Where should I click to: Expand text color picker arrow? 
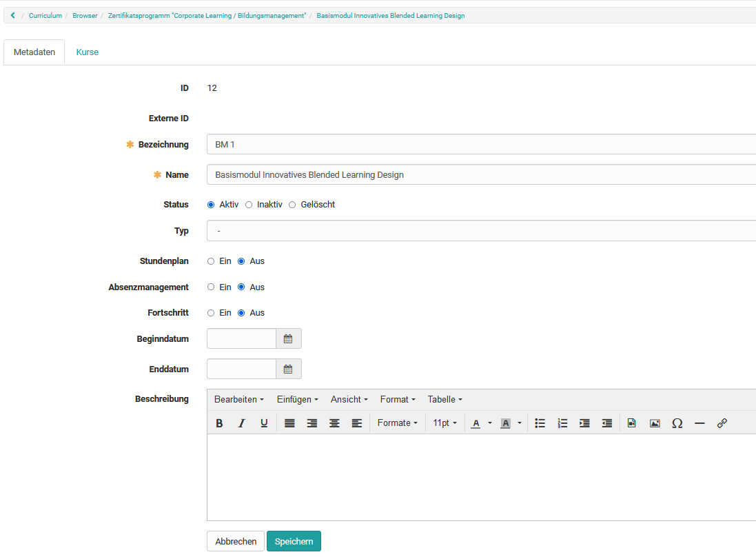[490, 423]
